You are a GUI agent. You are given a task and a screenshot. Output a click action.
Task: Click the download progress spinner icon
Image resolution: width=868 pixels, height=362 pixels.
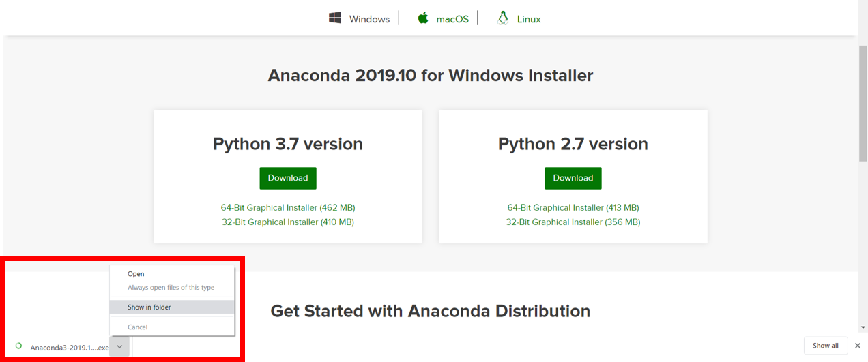click(x=18, y=346)
